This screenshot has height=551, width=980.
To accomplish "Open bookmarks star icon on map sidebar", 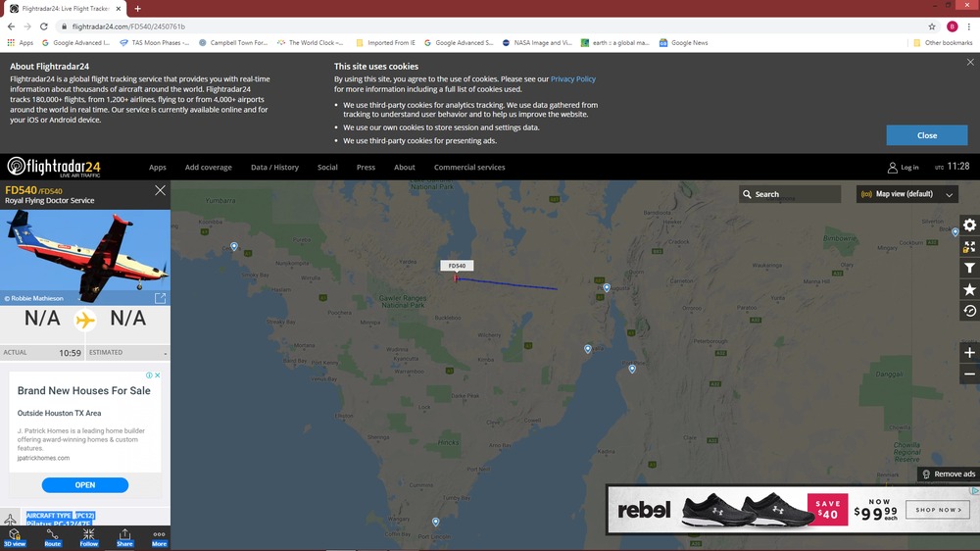I will pyautogui.click(x=969, y=289).
